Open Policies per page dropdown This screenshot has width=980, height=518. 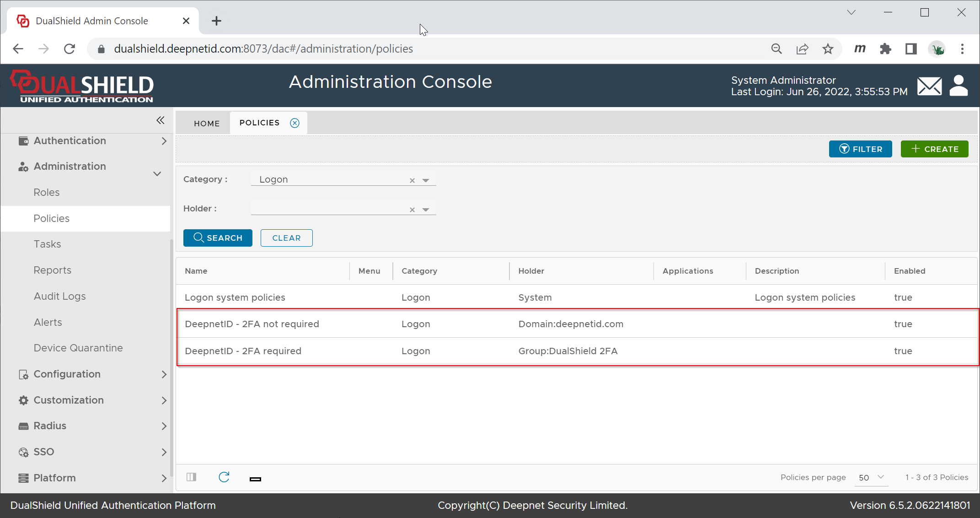point(871,477)
